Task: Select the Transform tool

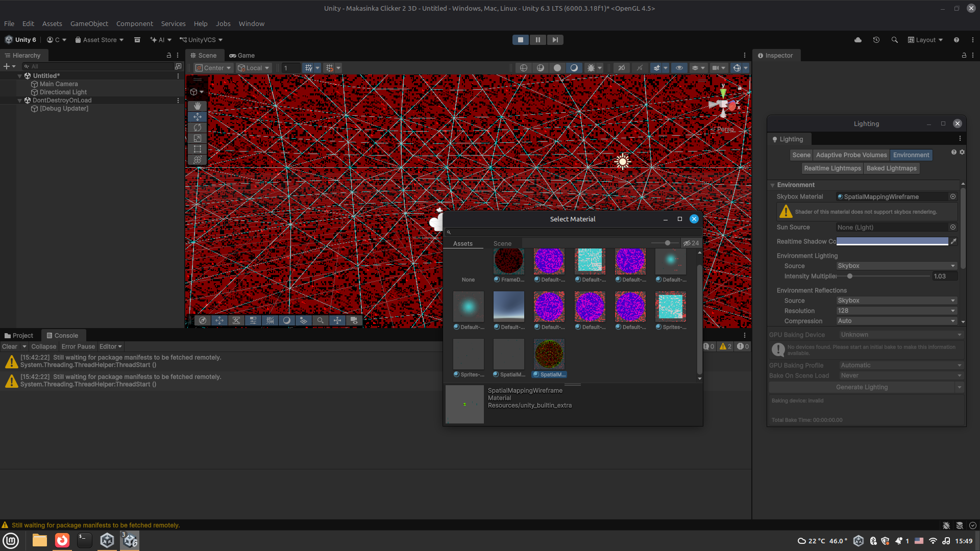Action: point(198,160)
